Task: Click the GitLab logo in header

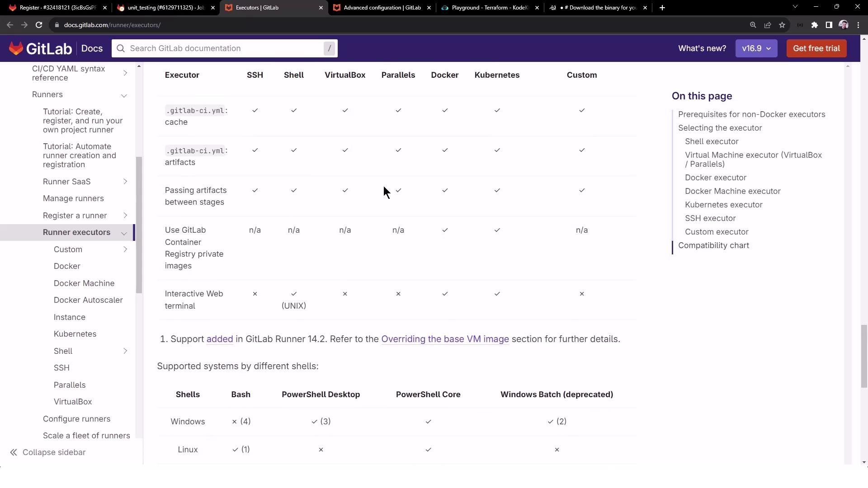Action: tap(40, 48)
